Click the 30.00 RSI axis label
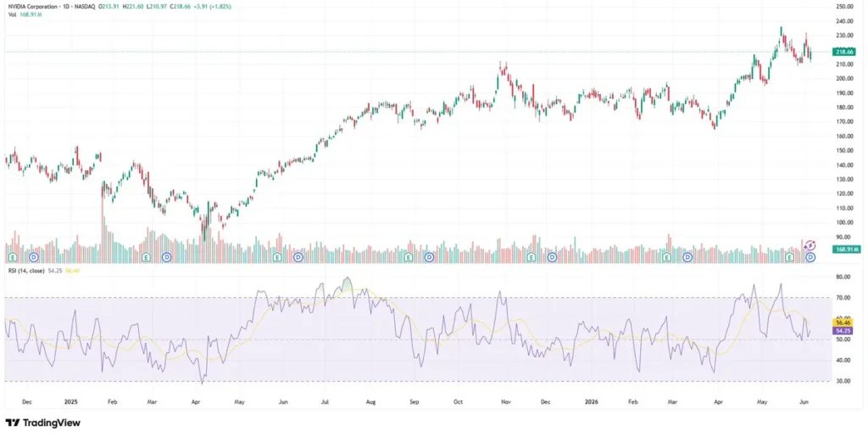 click(843, 382)
